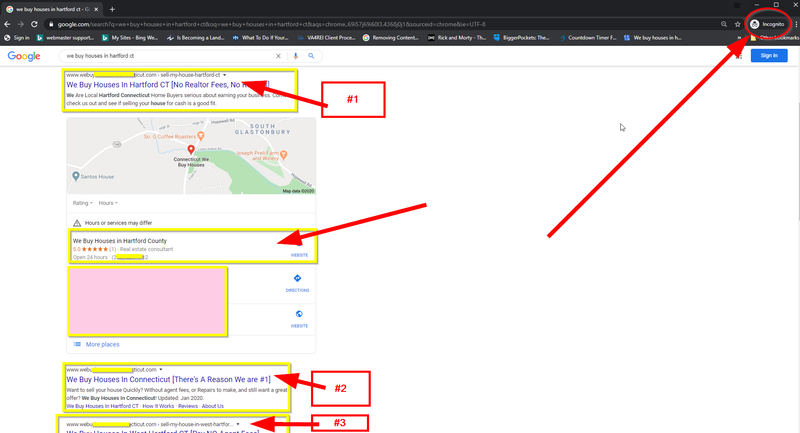Go back to the previous page
Viewport: 800px width, 433px height.
(7, 24)
